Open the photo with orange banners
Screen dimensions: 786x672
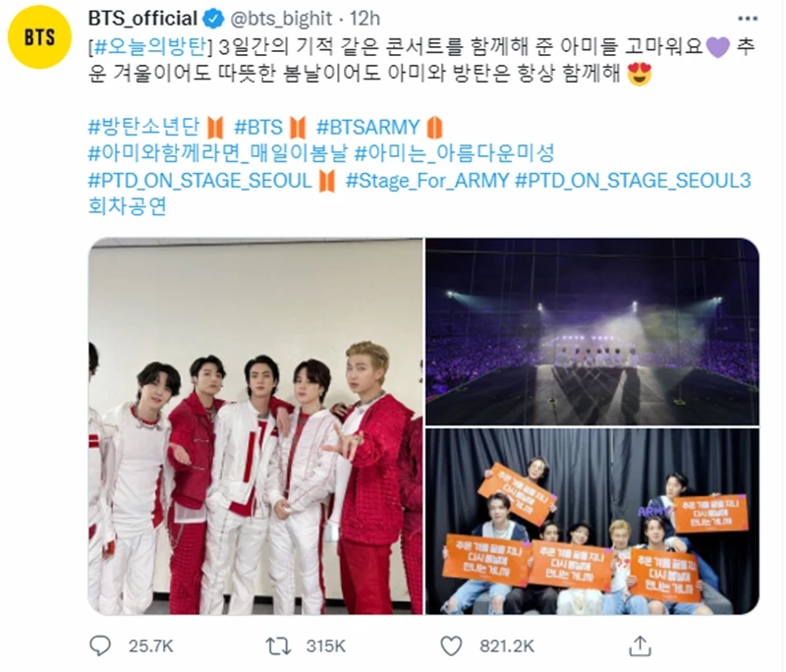click(592, 522)
